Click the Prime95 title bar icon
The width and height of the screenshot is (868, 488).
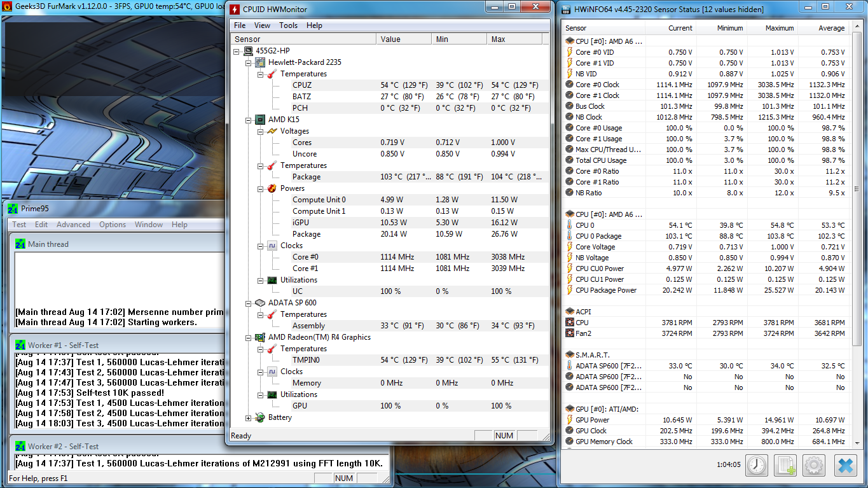click(13, 208)
